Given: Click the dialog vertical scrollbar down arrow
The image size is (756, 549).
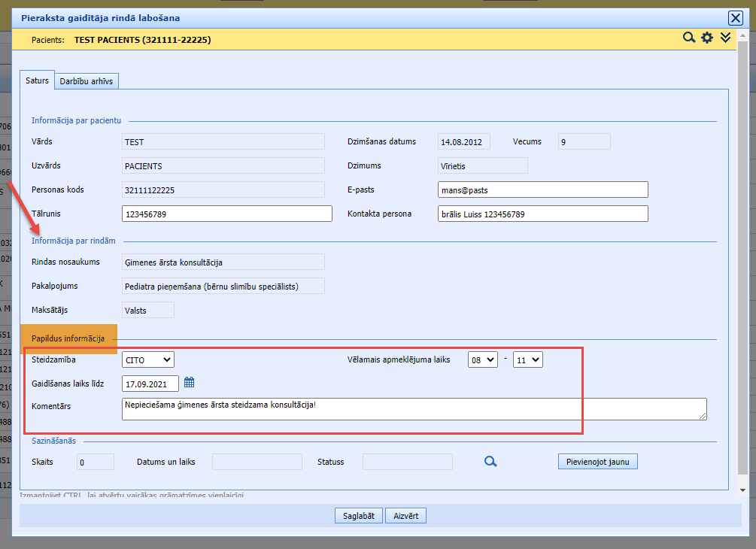Looking at the screenshot, I should tap(743, 490).
